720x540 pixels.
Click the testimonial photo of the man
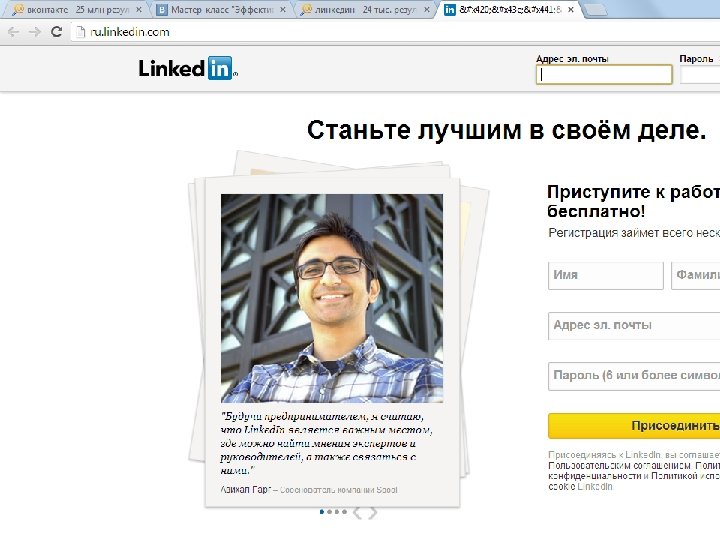pos(332,298)
